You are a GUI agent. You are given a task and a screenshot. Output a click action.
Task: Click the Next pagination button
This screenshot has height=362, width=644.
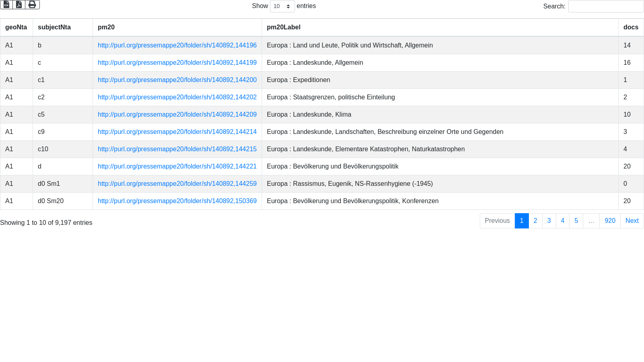coord(632,221)
